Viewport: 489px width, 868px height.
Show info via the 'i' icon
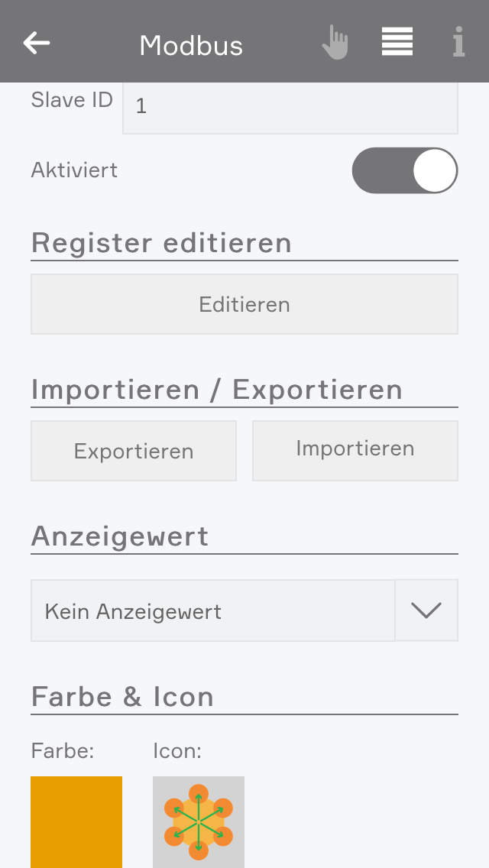[x=458, y=43]
